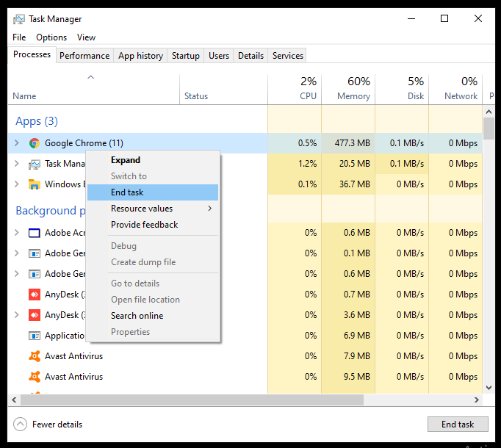This screenshot has height=448, width=501.
Task: Expand the second AnyDesk process group
Action: pos(17,315)
